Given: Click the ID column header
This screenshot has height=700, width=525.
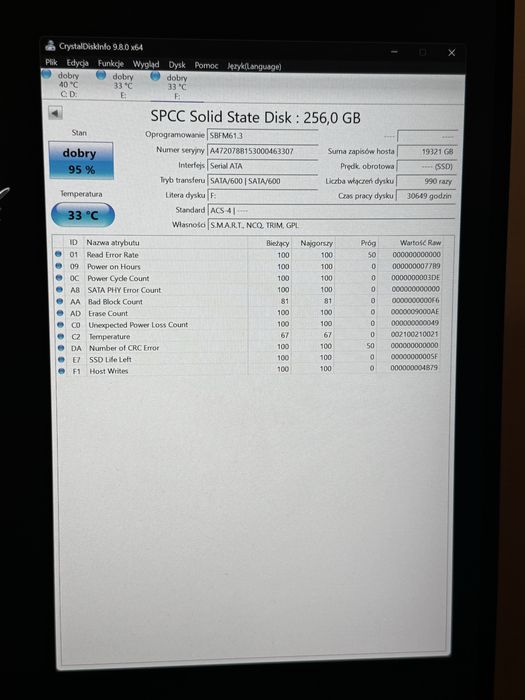Looking at the screenshot, I should (x=74, y=242).
